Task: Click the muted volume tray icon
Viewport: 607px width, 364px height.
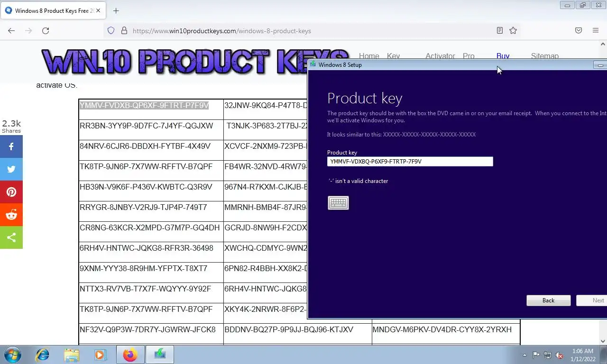Action: 560,355
